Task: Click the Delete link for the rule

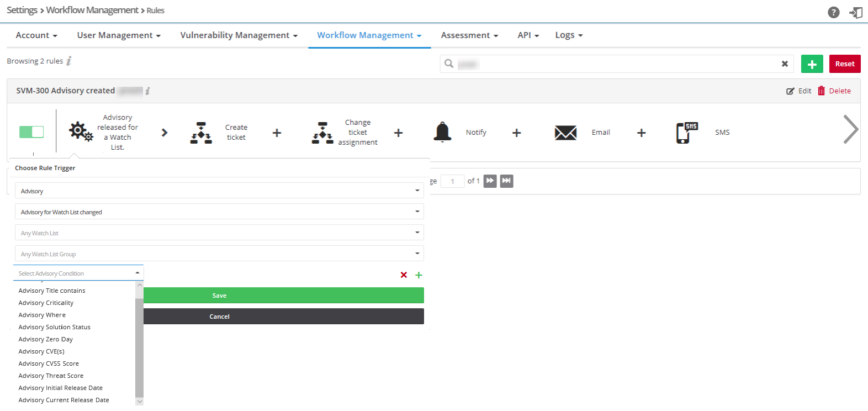Action: pyautogui.click(x=840, y=91)
